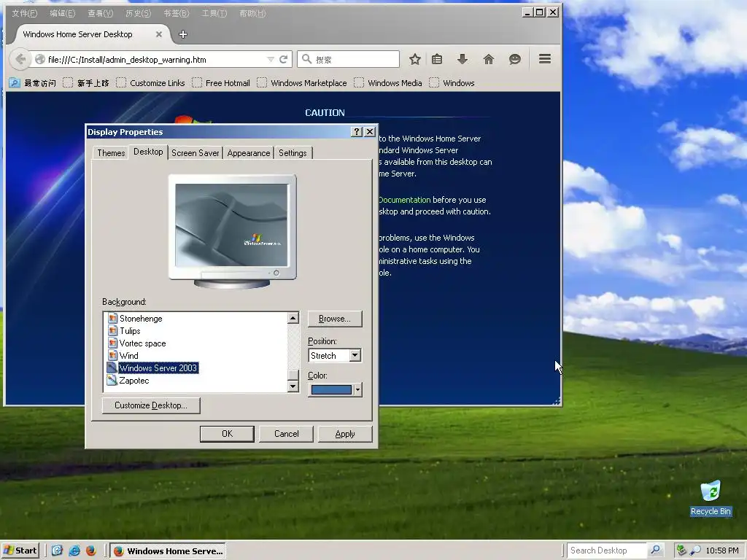This screenshot has width=747, height=560.
Task: Open the 编辑 (E) menu
Action: coord(63,13)
